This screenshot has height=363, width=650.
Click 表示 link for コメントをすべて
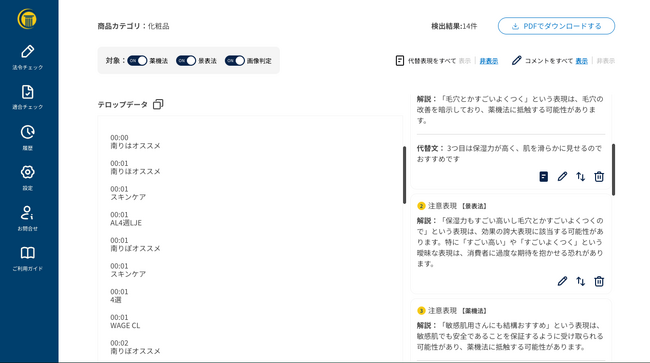coord(581,61)
